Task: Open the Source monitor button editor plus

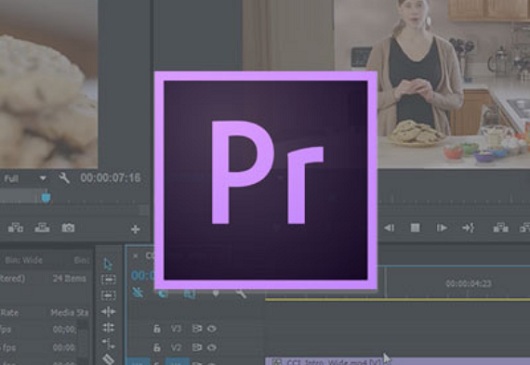Action: coord(136,229)
